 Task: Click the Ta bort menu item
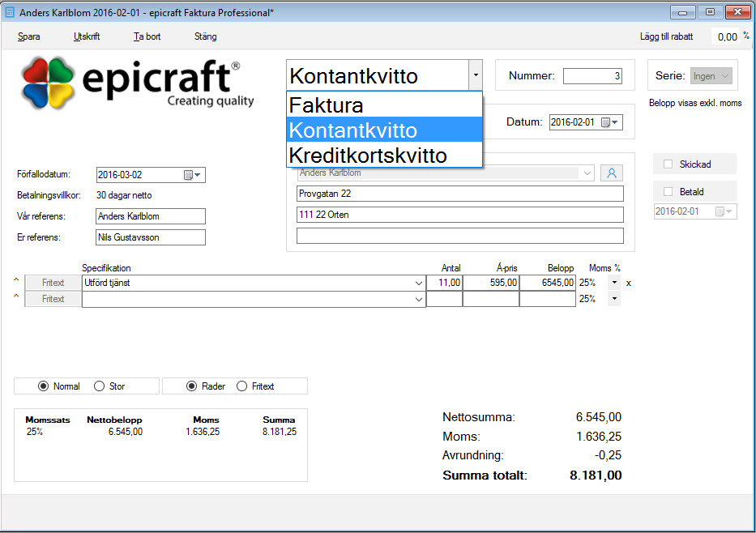pos(147,36)
